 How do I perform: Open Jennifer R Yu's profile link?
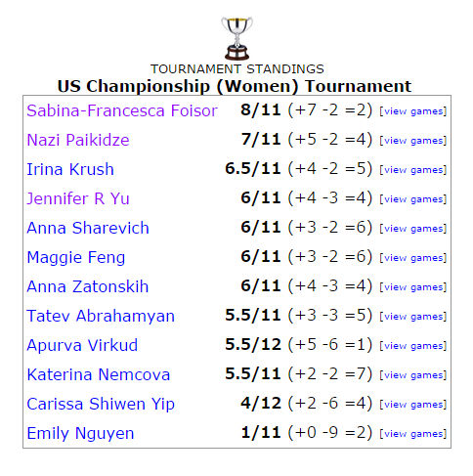pyautogui.click(x=78, y=198)
